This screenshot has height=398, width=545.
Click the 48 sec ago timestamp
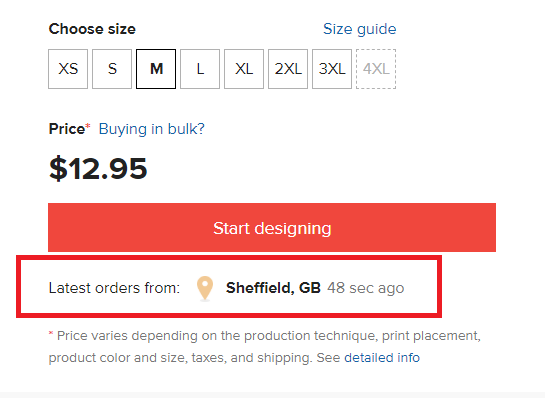[x=366, y=288]
